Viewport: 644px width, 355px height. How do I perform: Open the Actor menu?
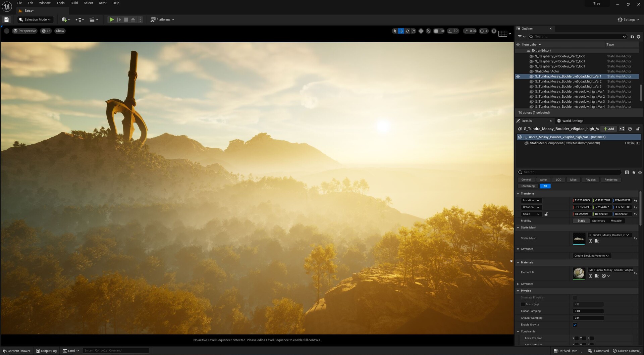click(103, 3)
